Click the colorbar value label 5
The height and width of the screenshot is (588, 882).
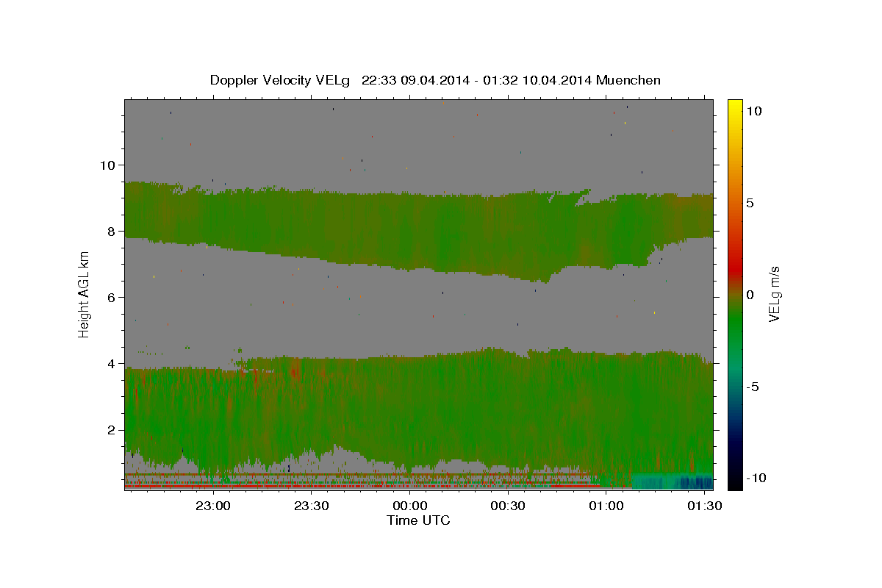click(750, 203)
